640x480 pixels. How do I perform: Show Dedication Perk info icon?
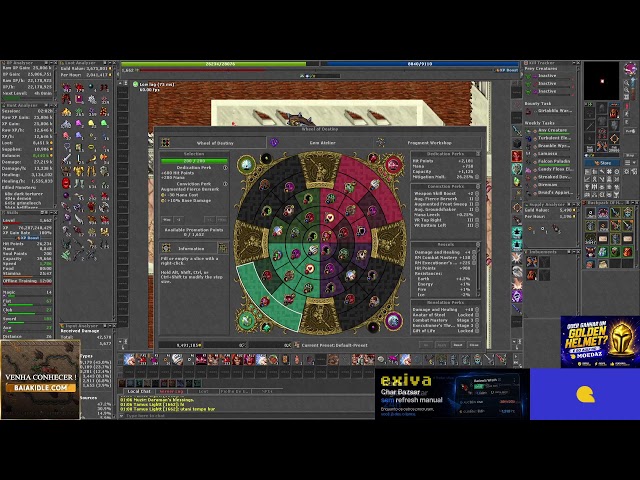[225, 168]
